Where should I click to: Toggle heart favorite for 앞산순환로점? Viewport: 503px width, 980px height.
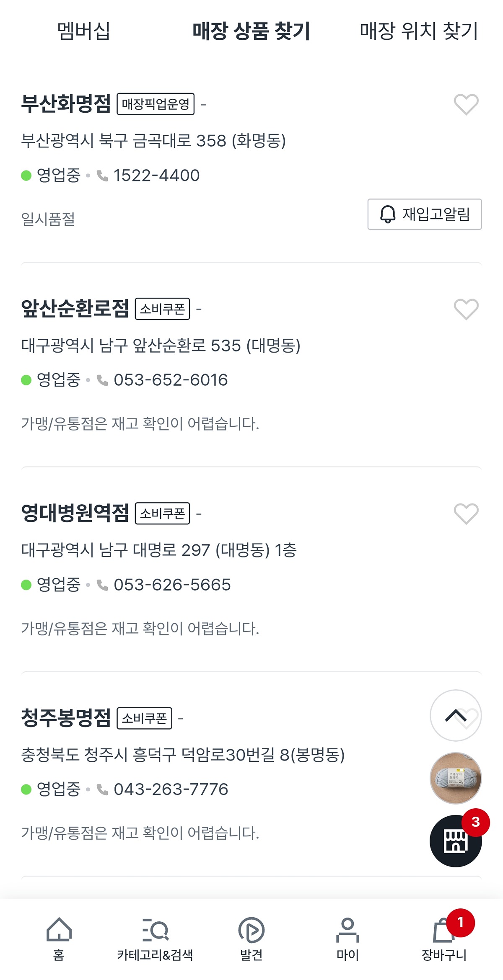pos(466,309)
